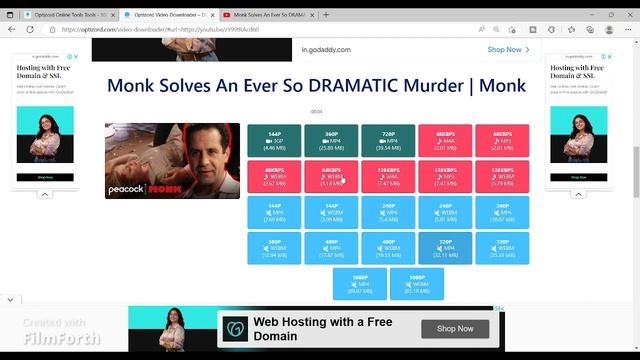Collapse the right sidebar ad chevron
The height and width of the screenshot is (360, 640).
[578, 195]
